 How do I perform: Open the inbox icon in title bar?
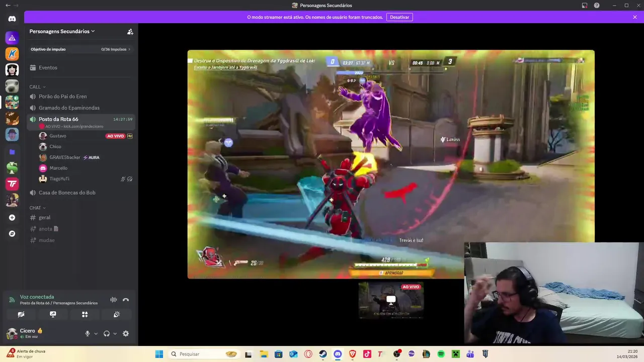coord(585,6)
